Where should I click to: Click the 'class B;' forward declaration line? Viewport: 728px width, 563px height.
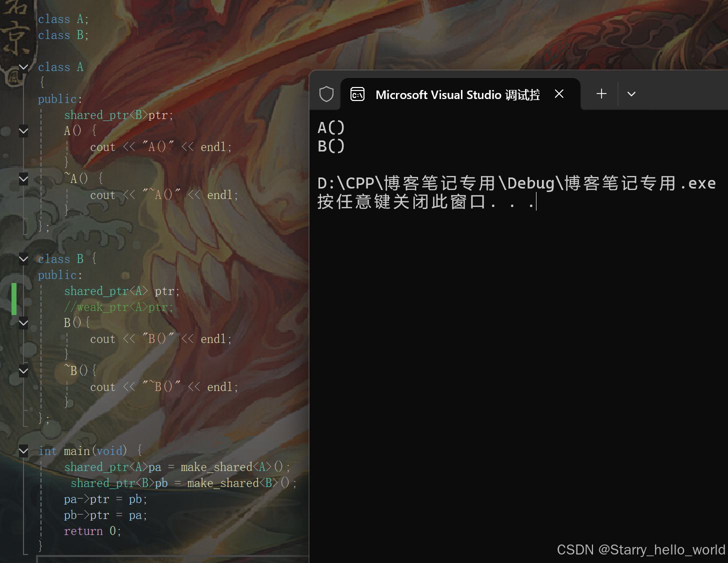click(63, 35)
